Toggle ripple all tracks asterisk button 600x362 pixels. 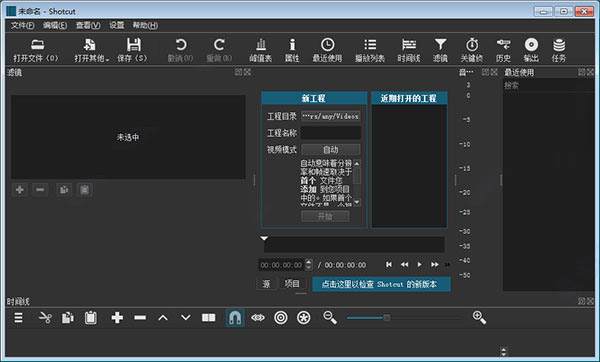(x=304, y=318)
